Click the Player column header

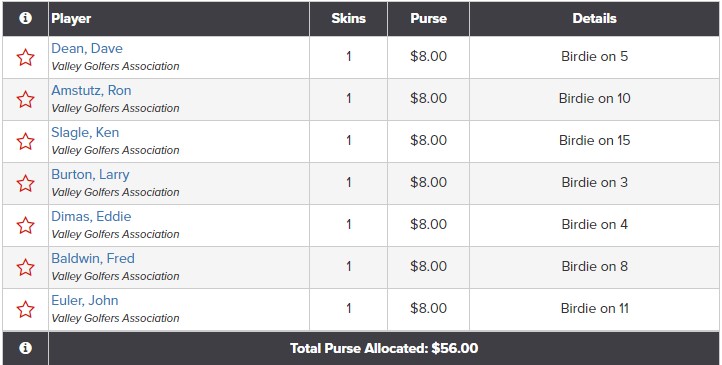pos(71,18)
